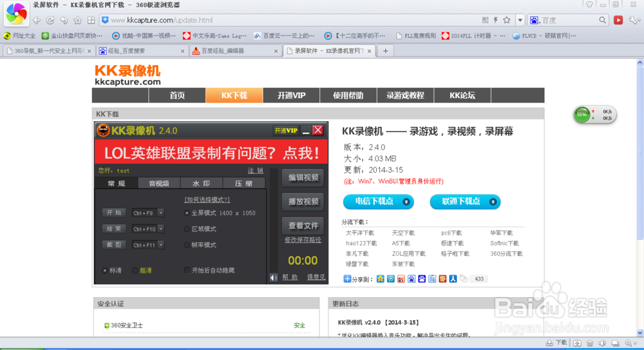The width and height of the screenshot is (644, 350).
Task: Click 编辑视频 button
Action: (x=303, y=178)
